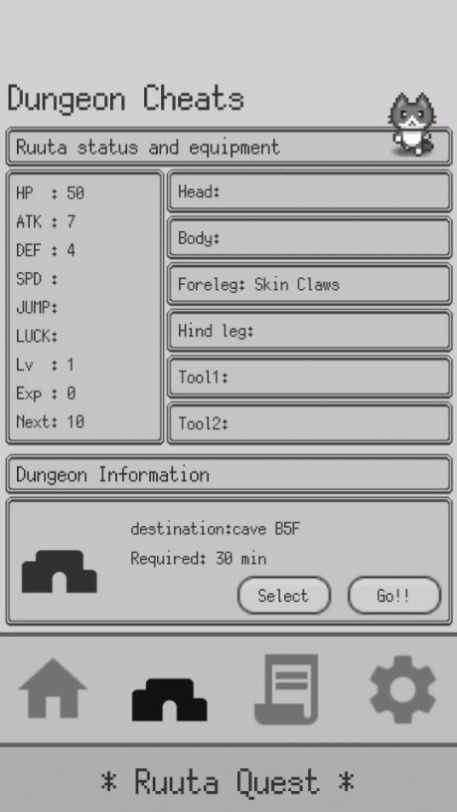Open the Body equipment slot
Image resolution: width=457 pixels, height=812 pixels.
point(309,238)
